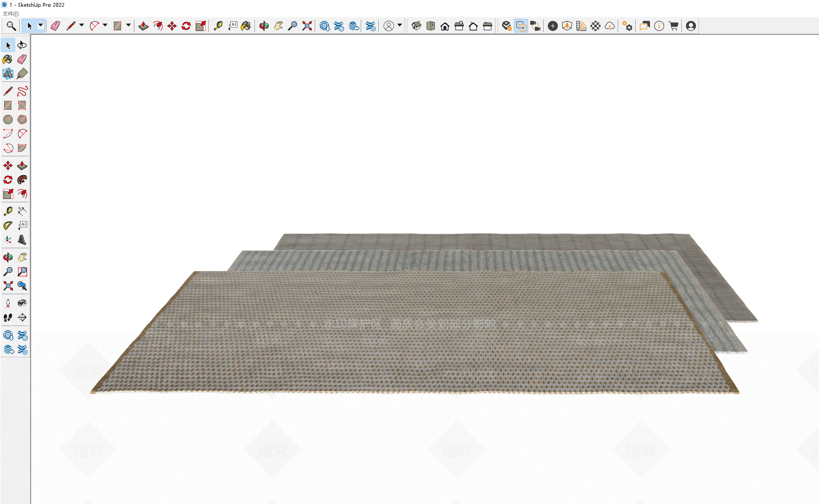The width and height of the screenshot is (819, 504).
Task: Open Enscape Asset Library
Action: (567, 26)
